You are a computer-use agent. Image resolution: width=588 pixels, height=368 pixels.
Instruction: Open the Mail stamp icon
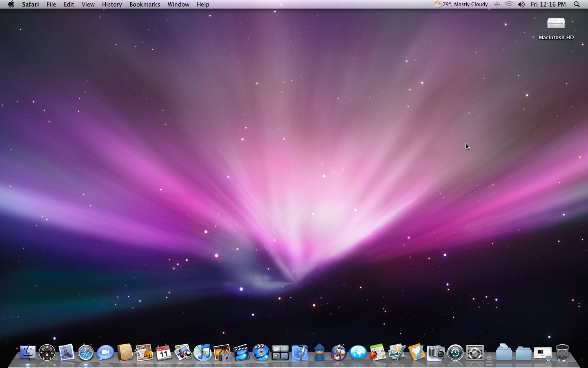67,352
